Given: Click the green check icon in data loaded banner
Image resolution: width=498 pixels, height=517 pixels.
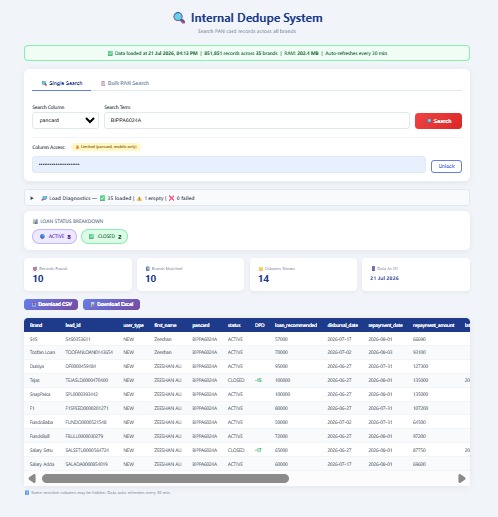Looking at the screenshot, I should (x=110, y=53).
